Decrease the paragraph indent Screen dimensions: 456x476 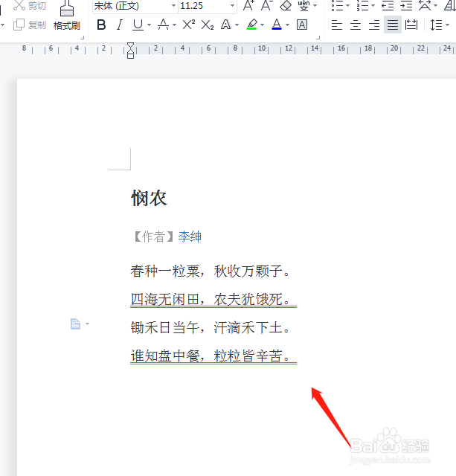[388, 5]
